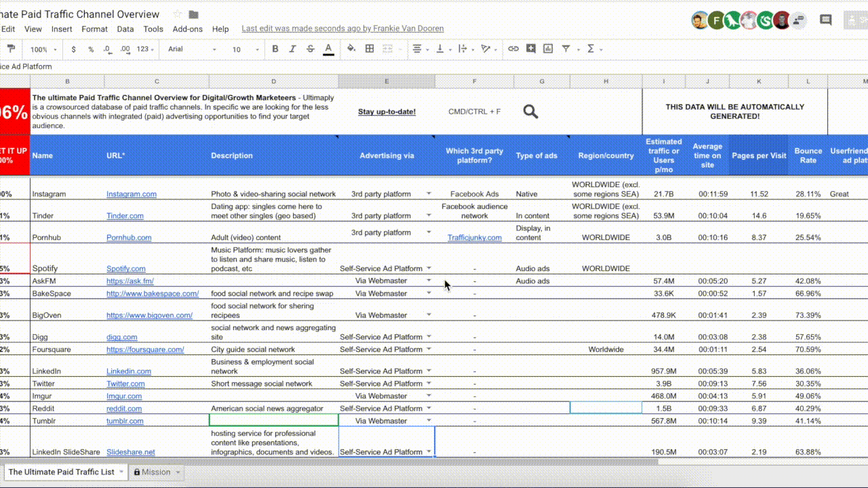
Task: Open the Borders tool
Action: [x=370, y=49]
